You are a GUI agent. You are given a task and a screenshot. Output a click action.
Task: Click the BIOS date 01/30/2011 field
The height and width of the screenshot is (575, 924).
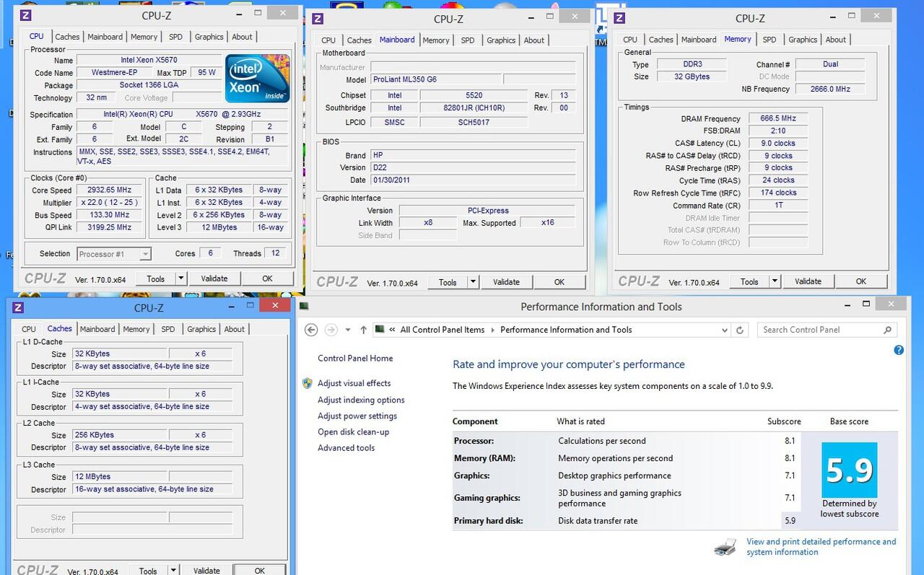click(473, 180)
